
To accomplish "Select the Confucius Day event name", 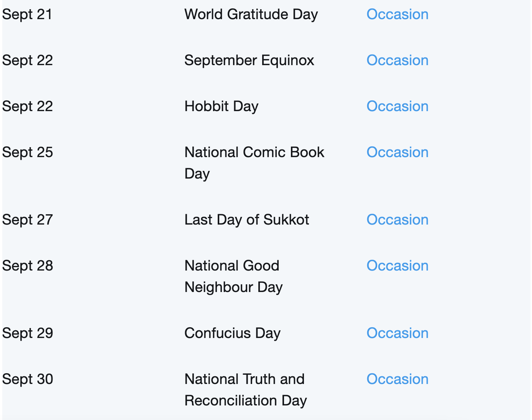I will click(233, 333).
